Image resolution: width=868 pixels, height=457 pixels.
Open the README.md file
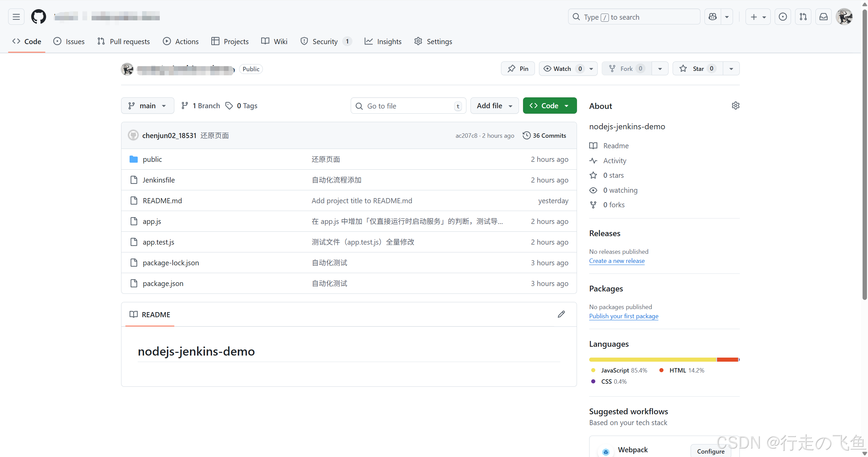coord(162,201)
